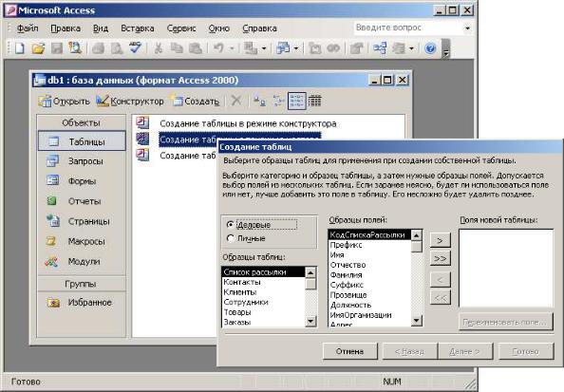
Task: Select 'Сотрудники' in the Образцы таблиц list
Action: click(x=264, y=302)
